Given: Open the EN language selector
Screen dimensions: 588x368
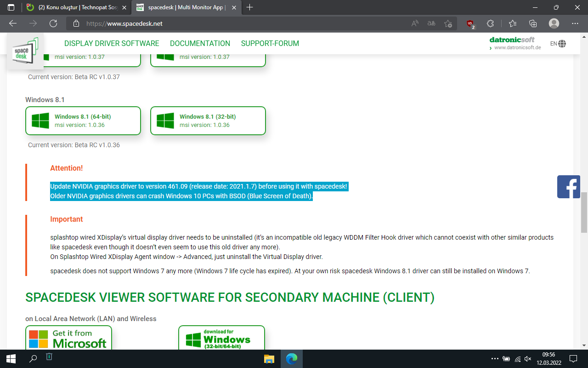Looking at the screenshot, I should [x=558, y=44].
